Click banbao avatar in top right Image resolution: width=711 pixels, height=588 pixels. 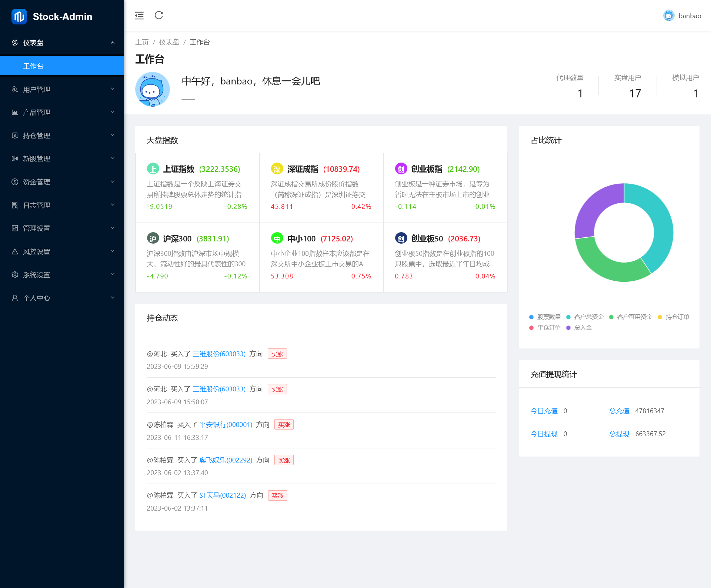click(668, 16)
